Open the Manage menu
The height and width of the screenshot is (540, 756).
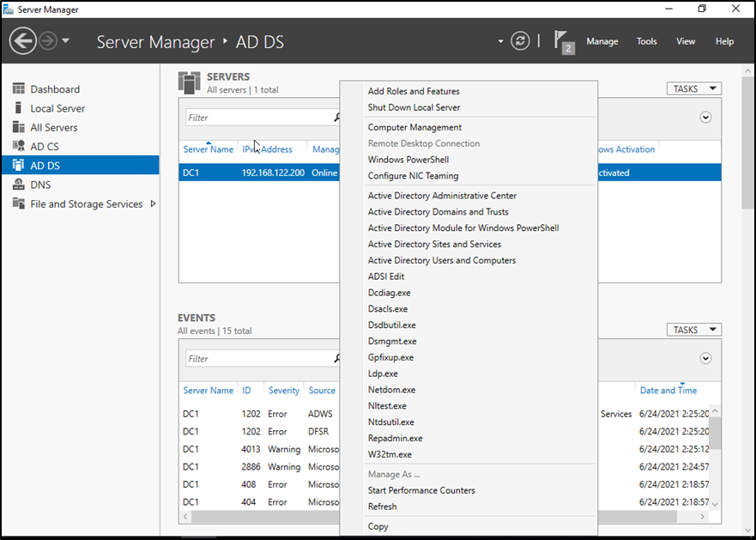tap(602, 41)
